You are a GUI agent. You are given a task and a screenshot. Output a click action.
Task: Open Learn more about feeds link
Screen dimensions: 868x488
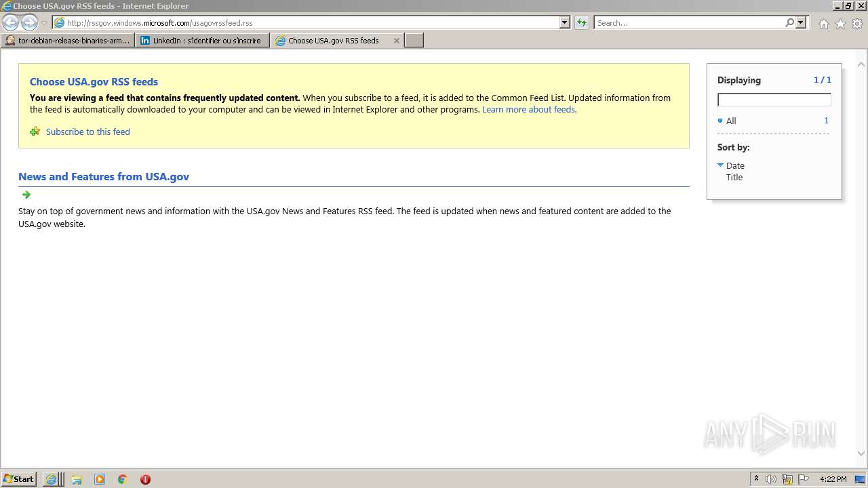point(528,109)
